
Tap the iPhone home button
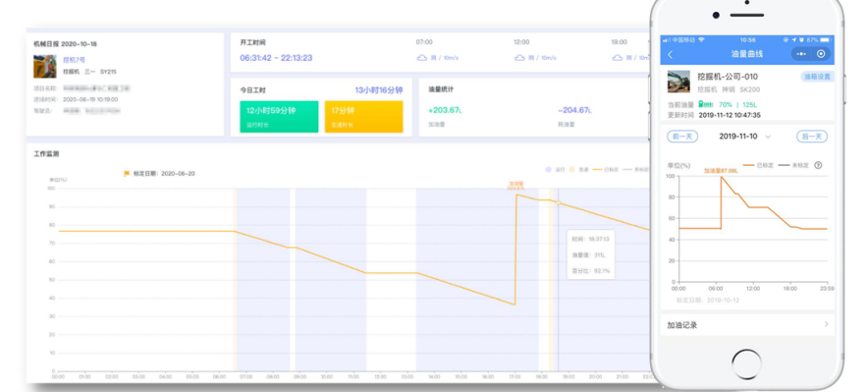pyautogui.click(x=746, y=364)
